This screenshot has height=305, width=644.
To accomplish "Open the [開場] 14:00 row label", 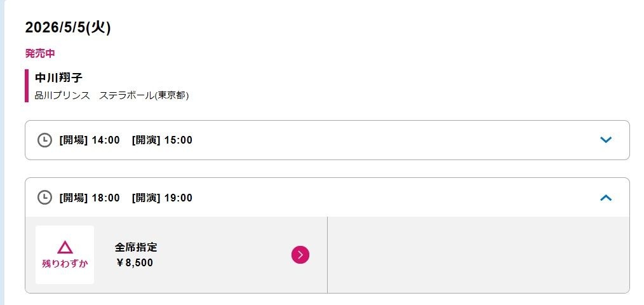I will coord(90,140).
